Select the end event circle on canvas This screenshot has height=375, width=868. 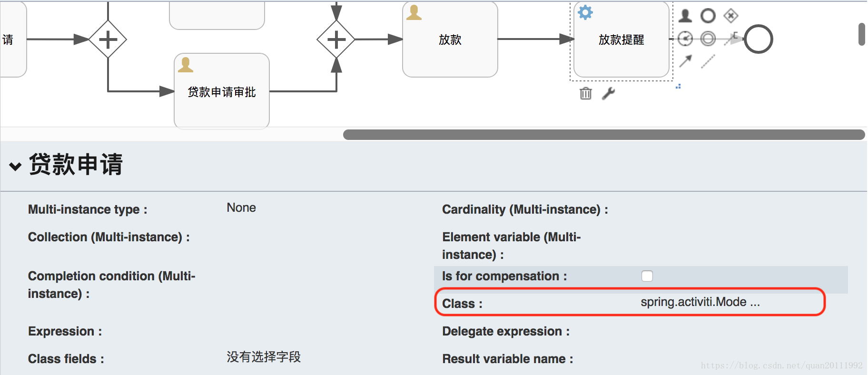tap(759, 39)
